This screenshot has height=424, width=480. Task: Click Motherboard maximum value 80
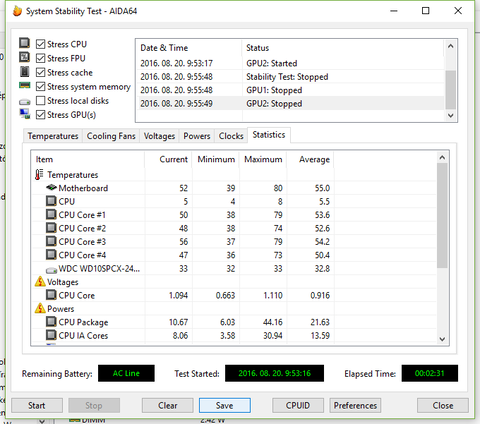tap(278, 188)
